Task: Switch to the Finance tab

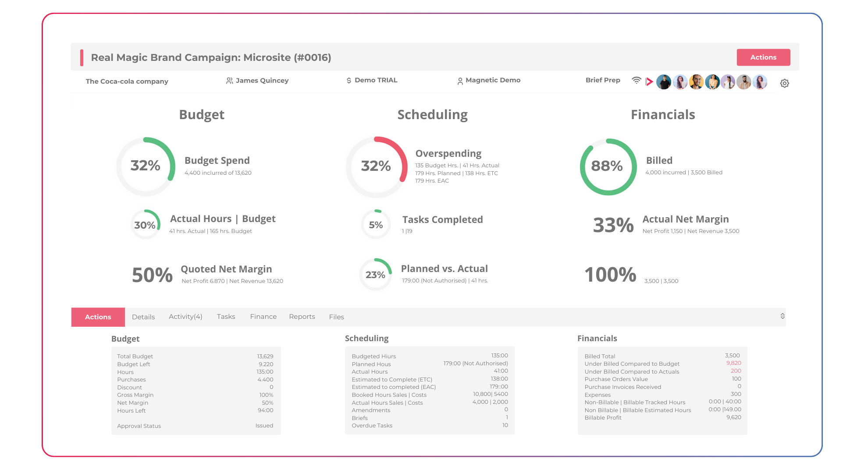Action: pos(263,317)
